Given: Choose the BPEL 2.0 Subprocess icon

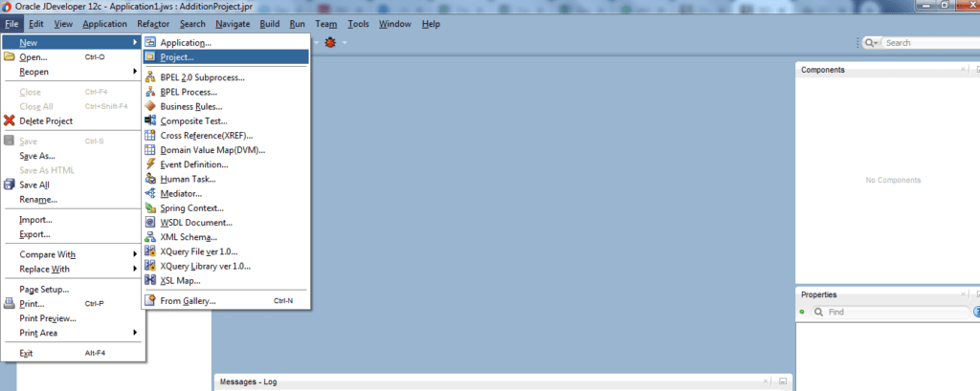Looking at the screenshot, I should [x=150, y=77].
